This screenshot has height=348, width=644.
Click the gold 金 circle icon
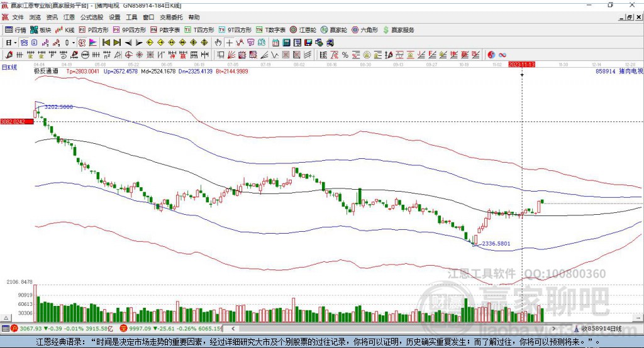[x=367, y=55]
